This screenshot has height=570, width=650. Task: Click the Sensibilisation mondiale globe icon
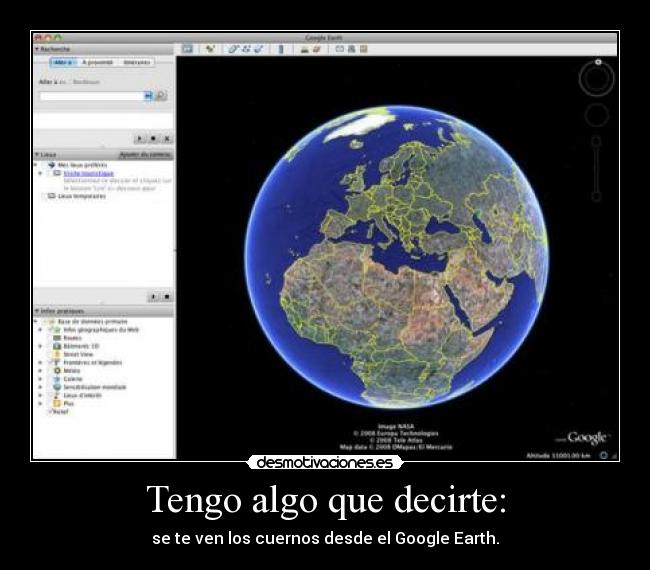57,387
